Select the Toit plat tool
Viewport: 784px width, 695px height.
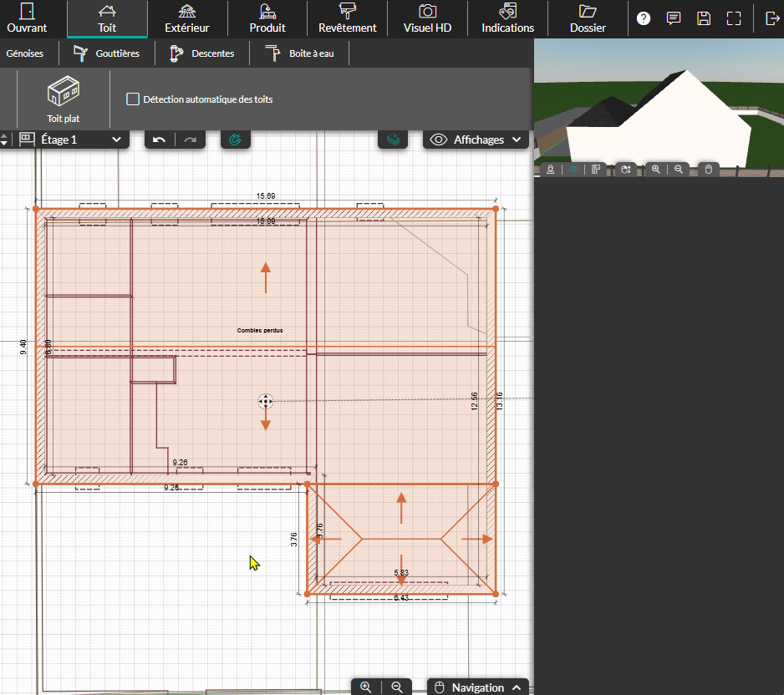64,99
